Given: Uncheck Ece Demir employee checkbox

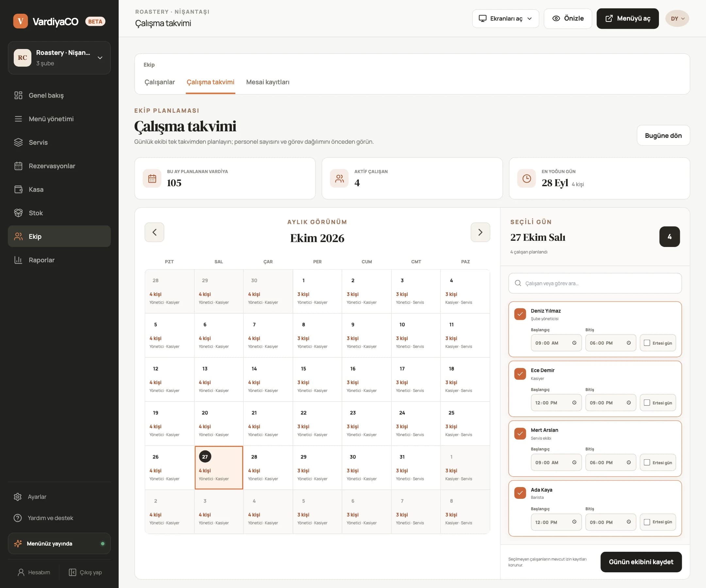Looking at the screenshot, I should click(x=520, y=374).
